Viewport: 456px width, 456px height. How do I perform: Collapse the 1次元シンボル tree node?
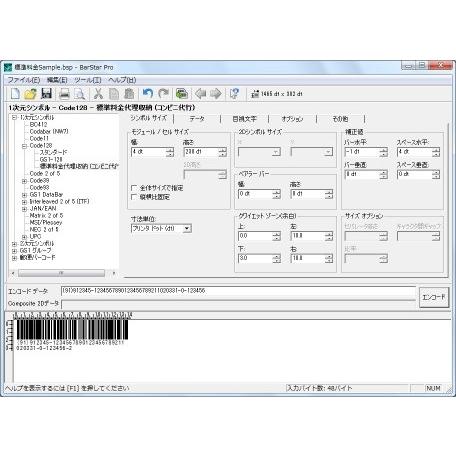(14, 117)
